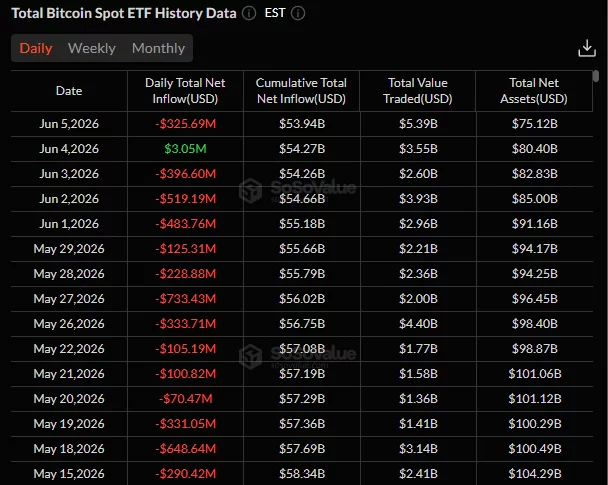608x485 pixels.
Task: Click cumulative inflow value $58.34B
Action: tap(302, 474)
